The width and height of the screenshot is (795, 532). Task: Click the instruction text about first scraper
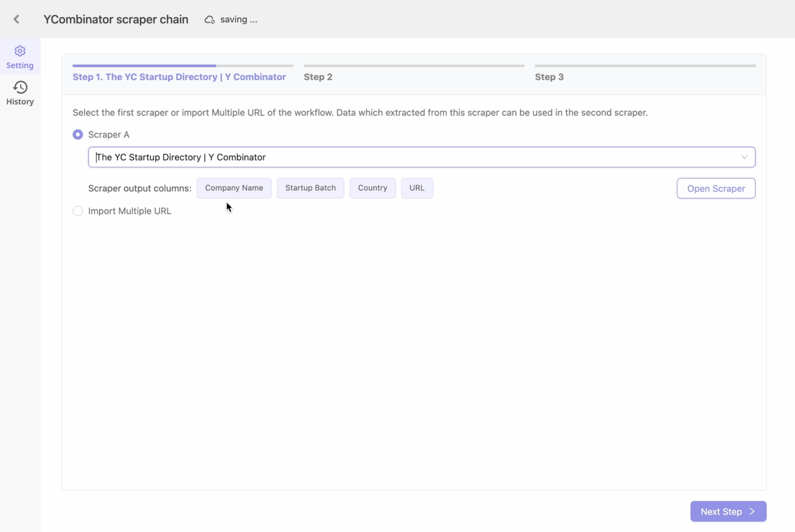(360, 113)
